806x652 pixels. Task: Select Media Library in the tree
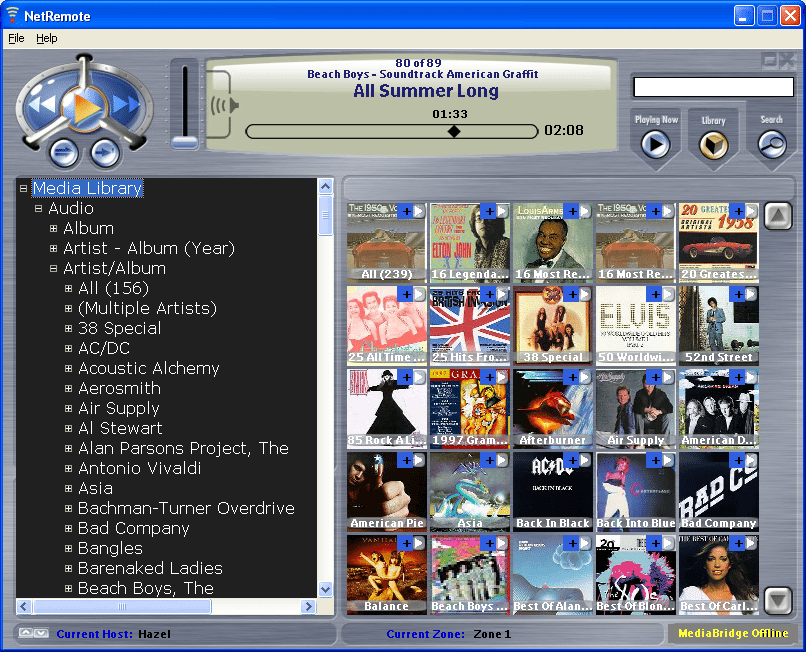pos(87,188)
